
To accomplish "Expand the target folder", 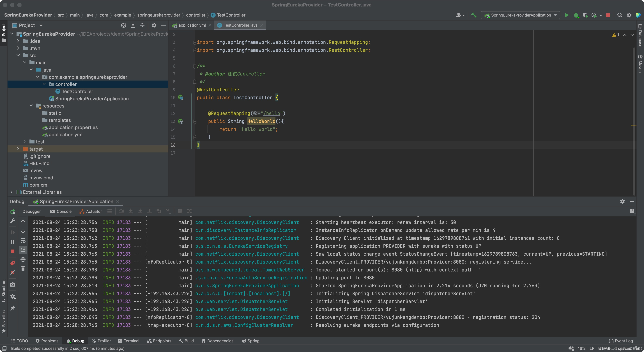I will [x=18, y=149].
